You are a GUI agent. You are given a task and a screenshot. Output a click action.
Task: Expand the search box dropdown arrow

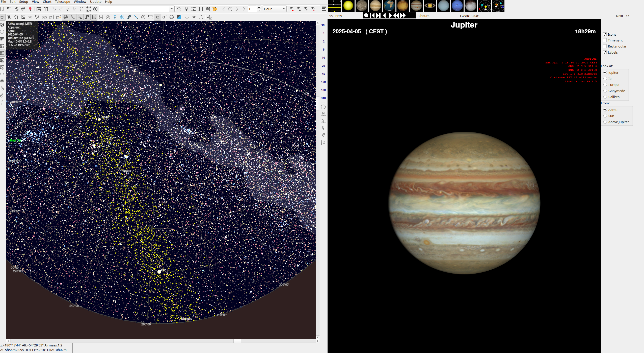[x=172, y=9]
